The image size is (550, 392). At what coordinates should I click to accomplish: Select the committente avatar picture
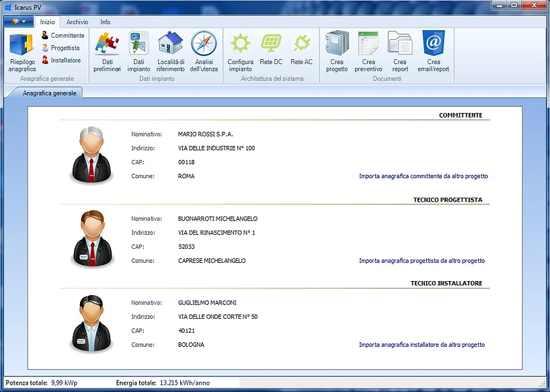tap(91, 154)
